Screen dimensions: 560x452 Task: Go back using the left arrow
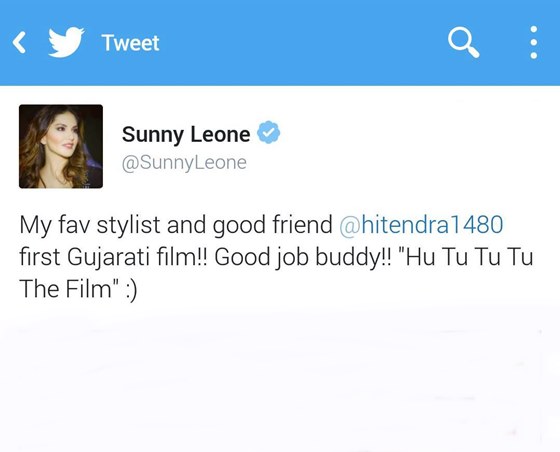coord(19,42)
